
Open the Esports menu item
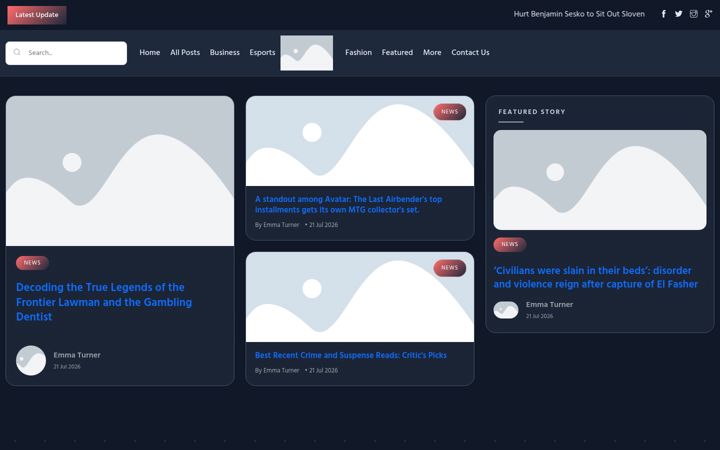pyautogui.click(x=262, y=52)
